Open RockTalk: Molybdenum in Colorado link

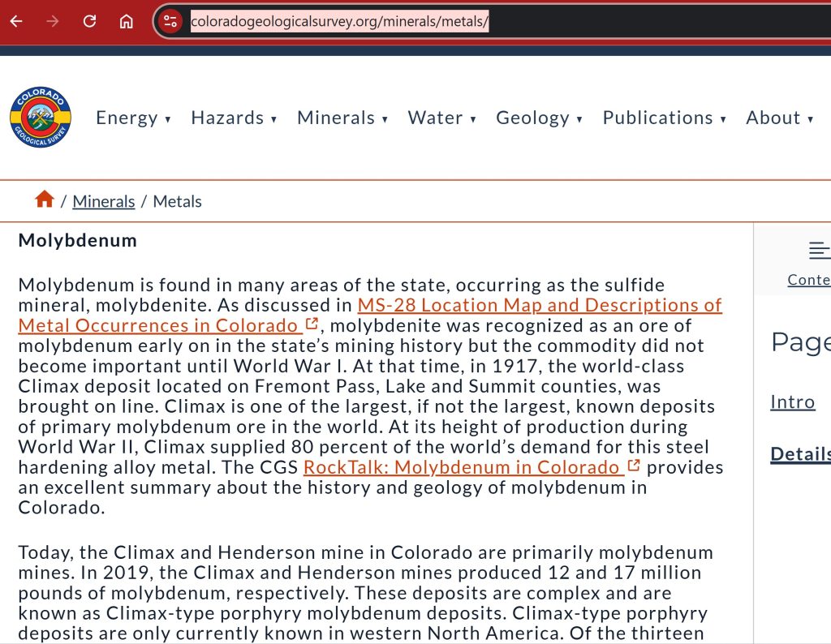coord(461,467)
